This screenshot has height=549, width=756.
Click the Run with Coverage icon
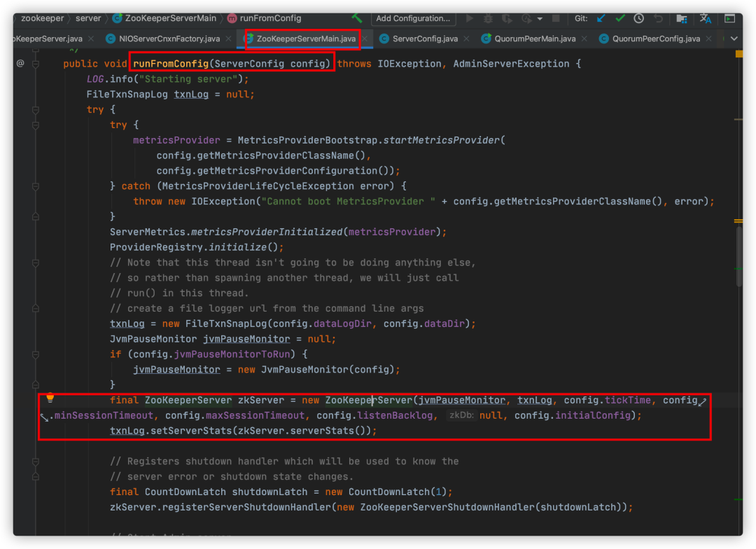coord(507,18)
